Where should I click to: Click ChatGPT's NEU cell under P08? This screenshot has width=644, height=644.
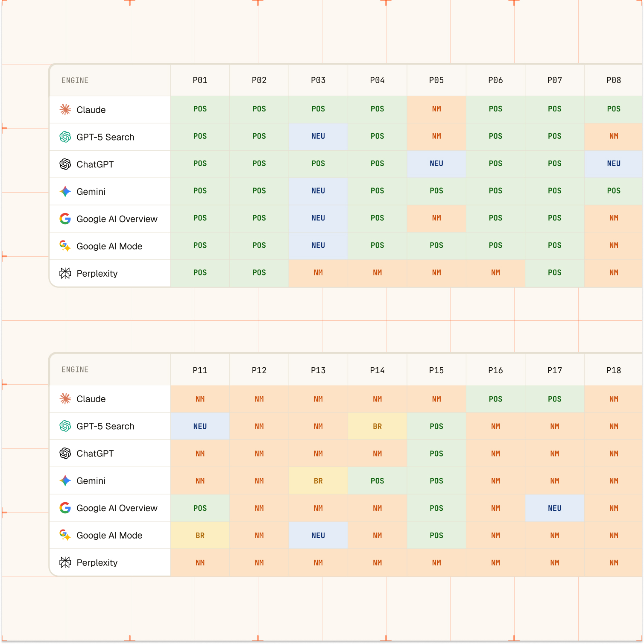(x=614, y=164)
